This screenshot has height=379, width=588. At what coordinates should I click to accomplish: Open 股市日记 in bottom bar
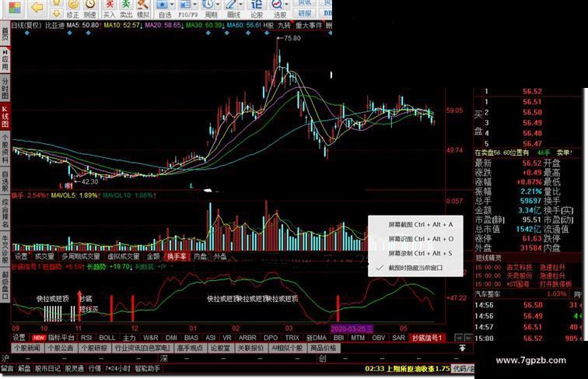pos(47,368)
